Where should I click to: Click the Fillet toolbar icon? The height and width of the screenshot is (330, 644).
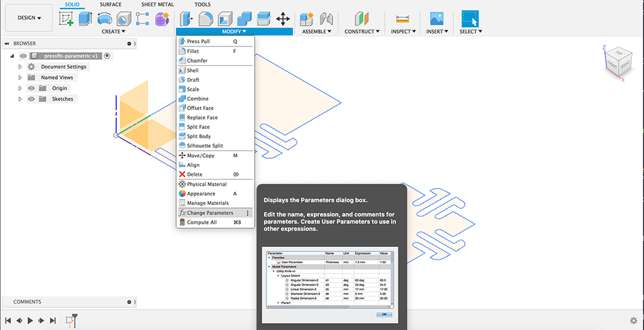tap(205, 19)
